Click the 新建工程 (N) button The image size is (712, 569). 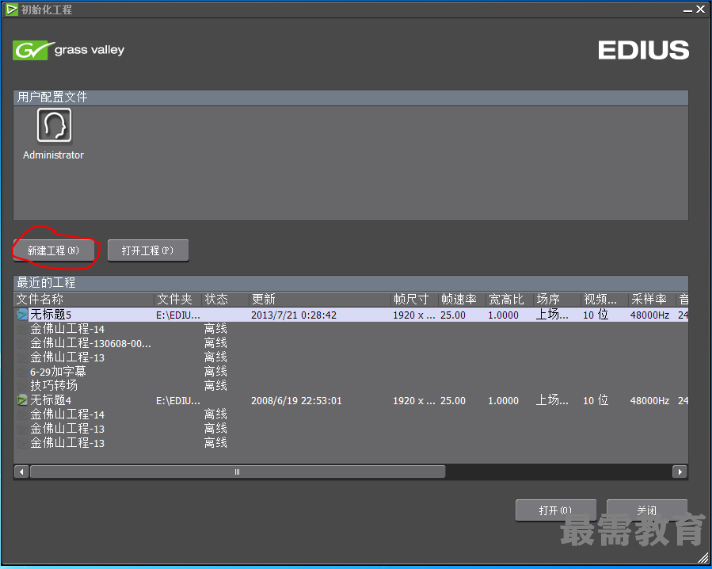(x=54, y=250)
